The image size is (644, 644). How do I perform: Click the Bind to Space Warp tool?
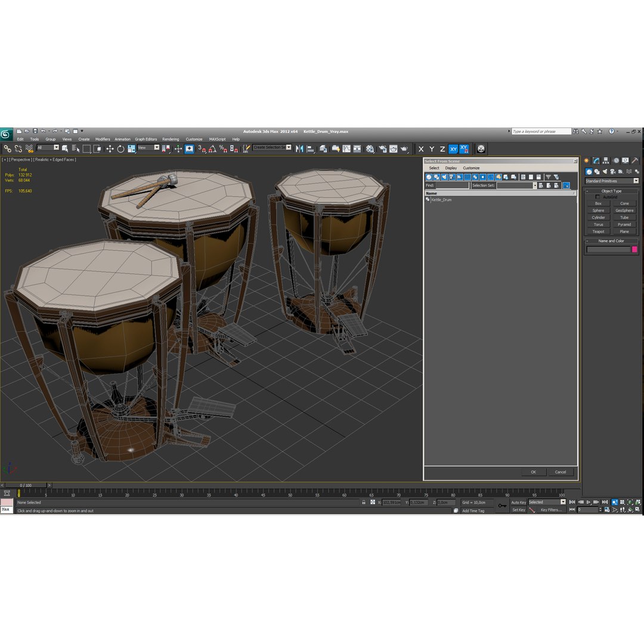29,148
